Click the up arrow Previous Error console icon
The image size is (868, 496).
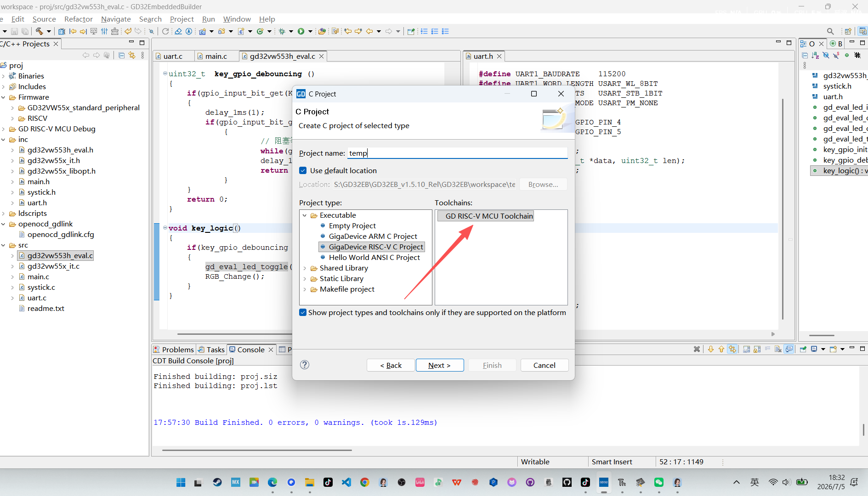click(721, 349)
